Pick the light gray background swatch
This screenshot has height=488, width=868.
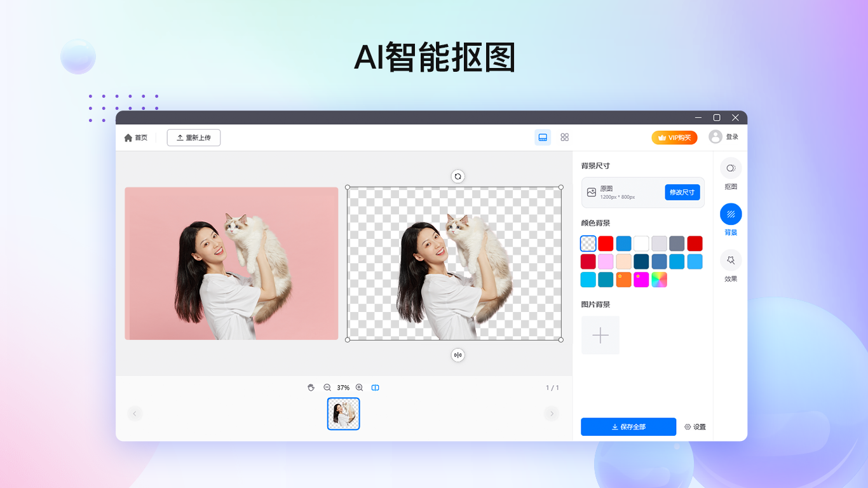coord(660,243)
